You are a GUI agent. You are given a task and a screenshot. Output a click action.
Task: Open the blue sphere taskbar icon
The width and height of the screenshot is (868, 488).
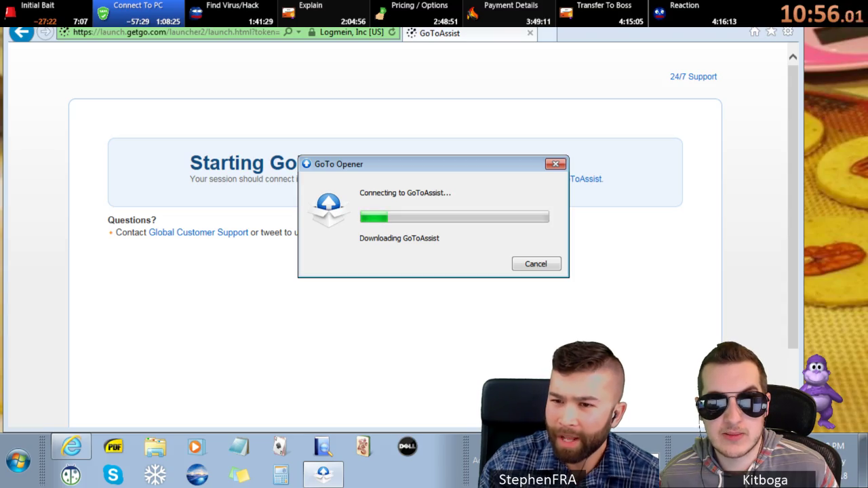pos(197,475)
